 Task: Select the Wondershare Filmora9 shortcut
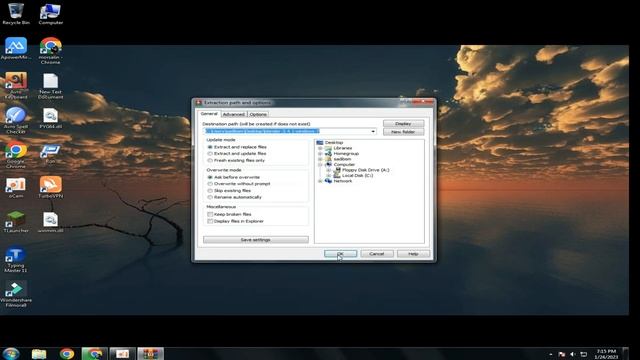point(16,294)
